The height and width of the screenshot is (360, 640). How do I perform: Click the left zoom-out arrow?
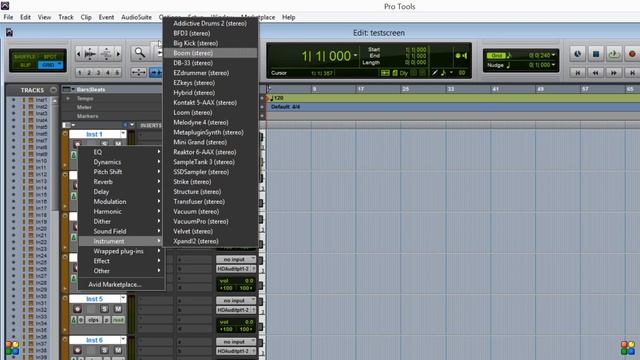[78, 54]
